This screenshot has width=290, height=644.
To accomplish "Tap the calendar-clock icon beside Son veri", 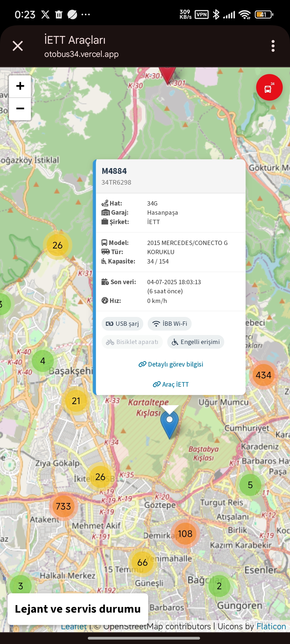I will click(105, 282).
